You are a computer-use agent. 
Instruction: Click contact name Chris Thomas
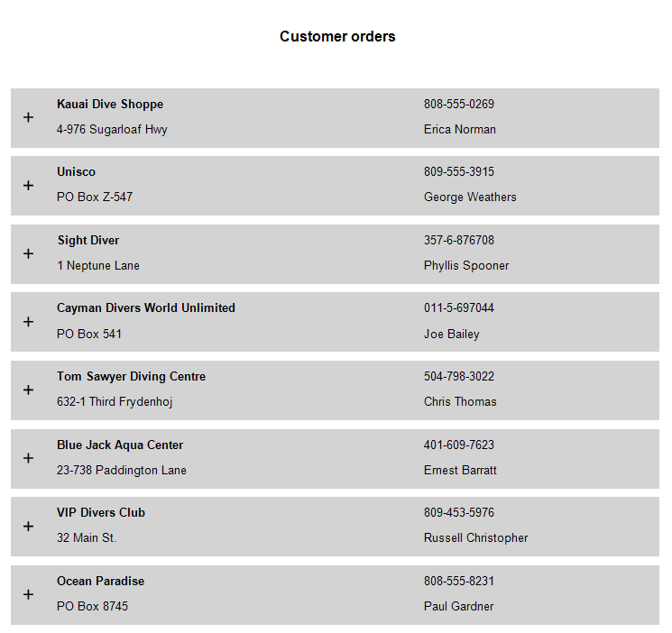460,402
